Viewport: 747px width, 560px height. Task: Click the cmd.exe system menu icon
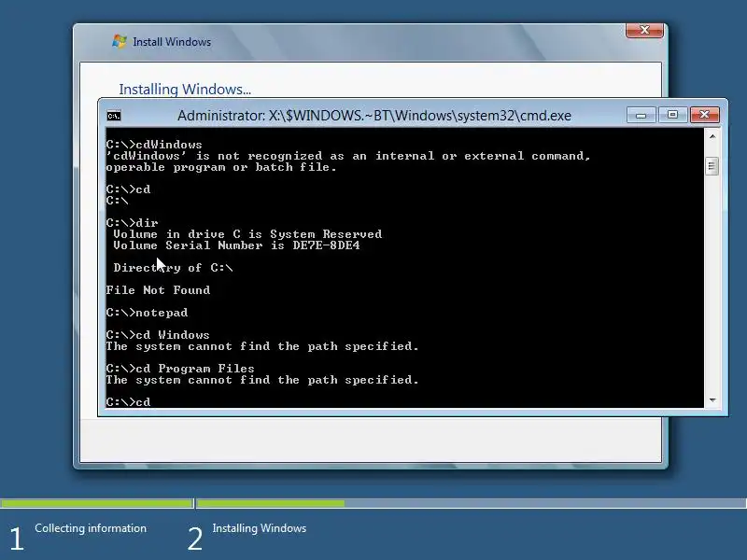[x=114, y=116]
